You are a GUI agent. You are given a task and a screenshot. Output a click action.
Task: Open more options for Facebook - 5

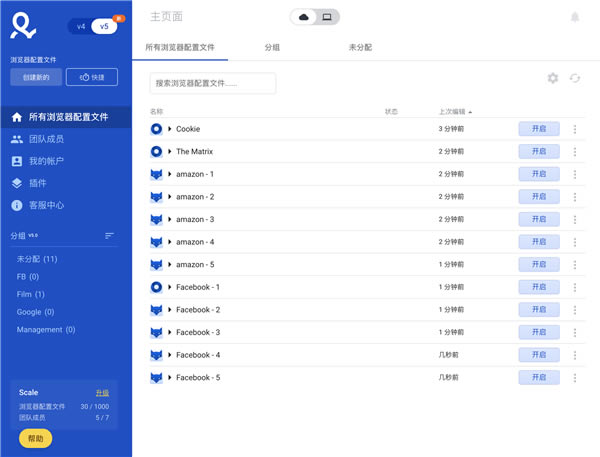point(575,378)
